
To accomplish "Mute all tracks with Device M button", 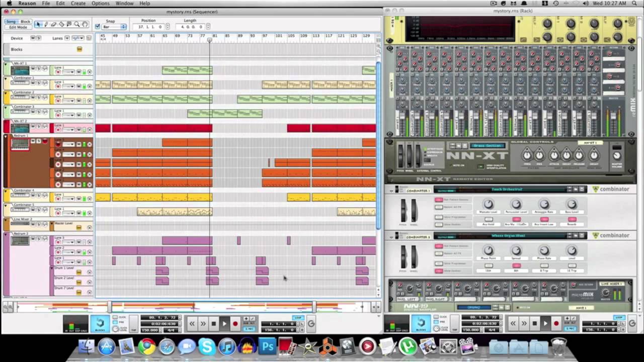I will 33,38.
